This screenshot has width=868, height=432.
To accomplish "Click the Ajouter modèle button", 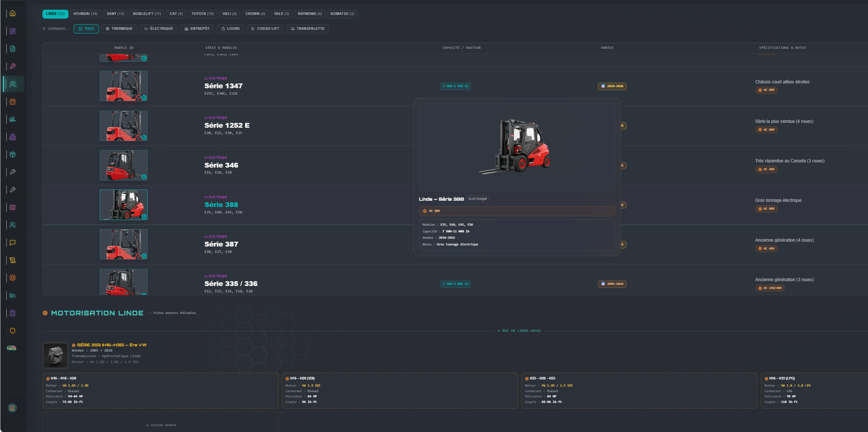I will [160, 425].
